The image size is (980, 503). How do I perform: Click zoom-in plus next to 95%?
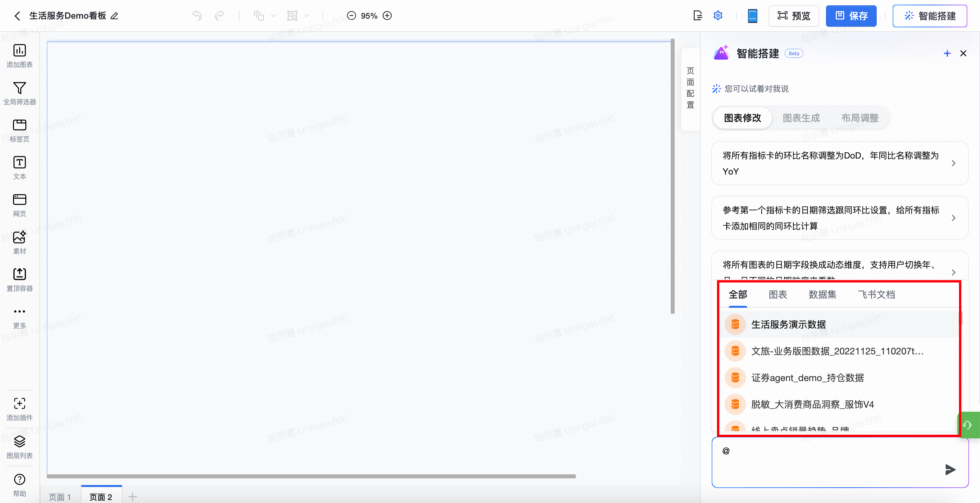click(x=387, y=16)
